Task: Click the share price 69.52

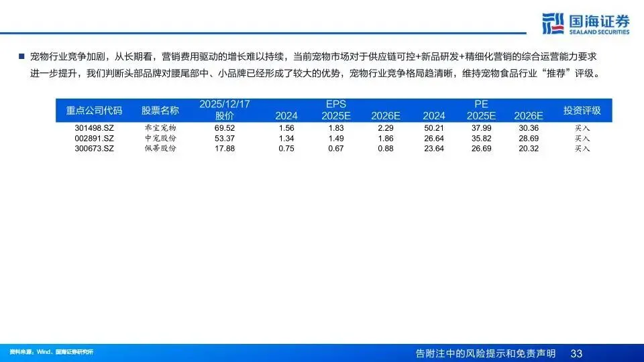Action: coord(225,128)
